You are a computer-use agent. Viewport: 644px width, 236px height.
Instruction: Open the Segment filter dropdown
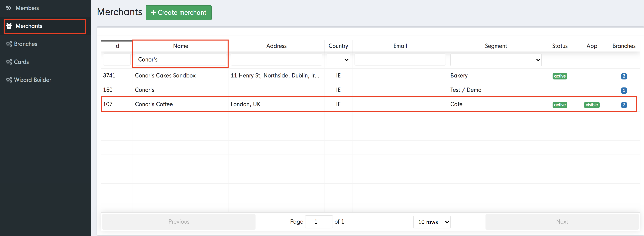(496, 60)
